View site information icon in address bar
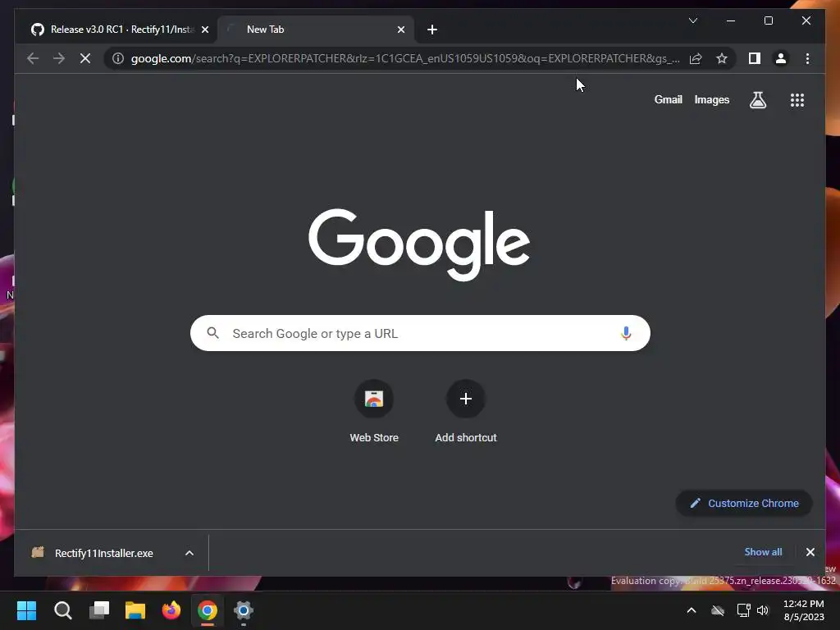The width and height of the screenshot is (840, 630). [118, 58]
